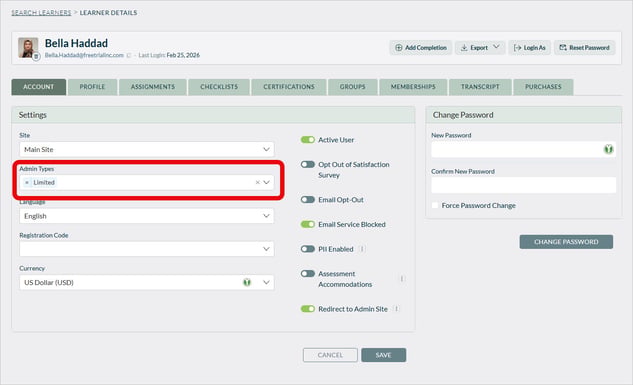This screenshot has height=385, width=633.
Task: Toggle the Active User switch
Action: point(308,140)
